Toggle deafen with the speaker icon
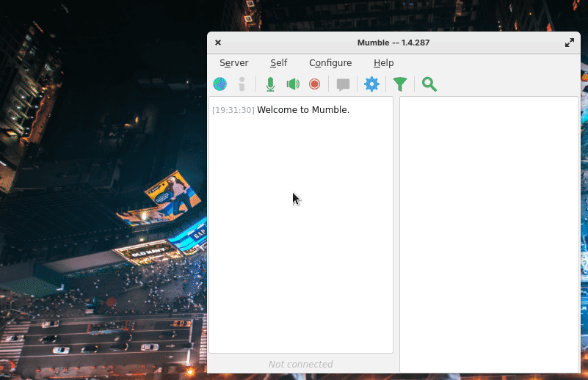This screenshot has height=380, width=588. coord(293,84)
